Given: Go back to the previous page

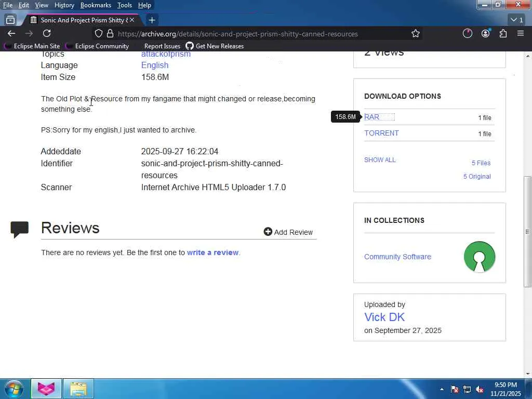Looking at the screenshot, I should click(x=11, y=33).
